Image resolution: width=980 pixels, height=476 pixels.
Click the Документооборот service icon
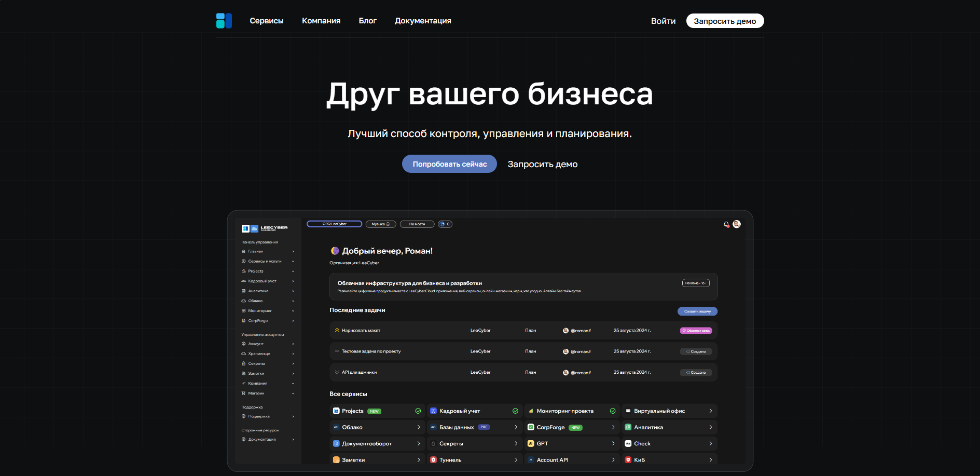coord(336,444)
